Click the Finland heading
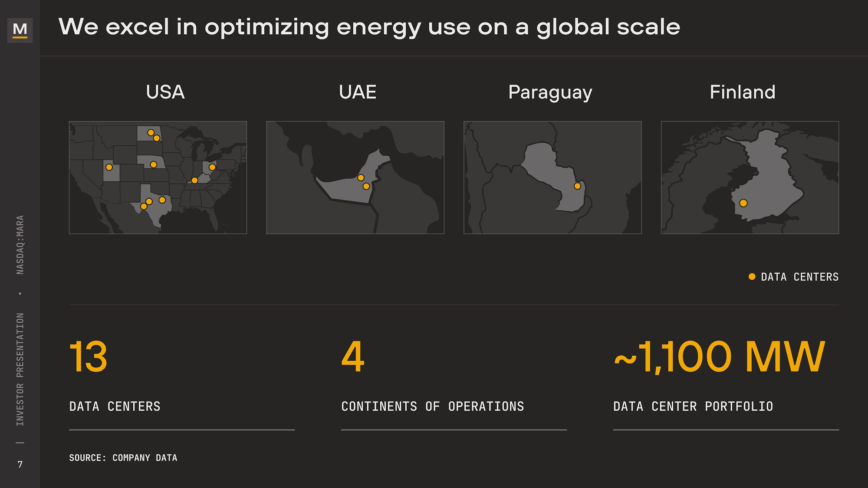This screenshot has width=868, height=488. (x=742, y=92)
